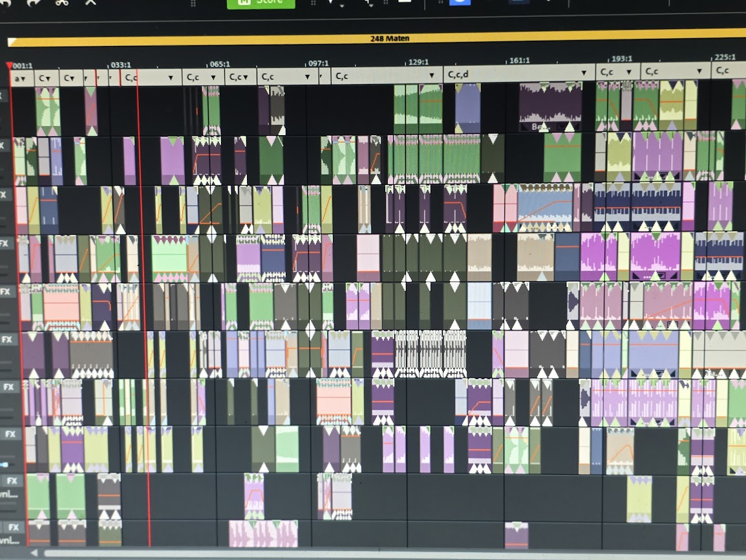Select the wide pink waveform clip on the bottom track
The height and width of the screenshot is (560, 746).
point(263,534)
